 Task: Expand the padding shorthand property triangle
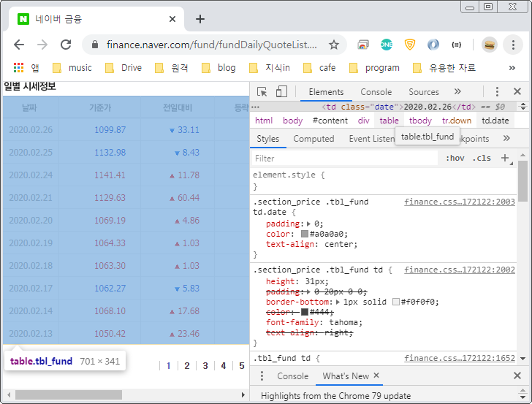tap(308, 224)
